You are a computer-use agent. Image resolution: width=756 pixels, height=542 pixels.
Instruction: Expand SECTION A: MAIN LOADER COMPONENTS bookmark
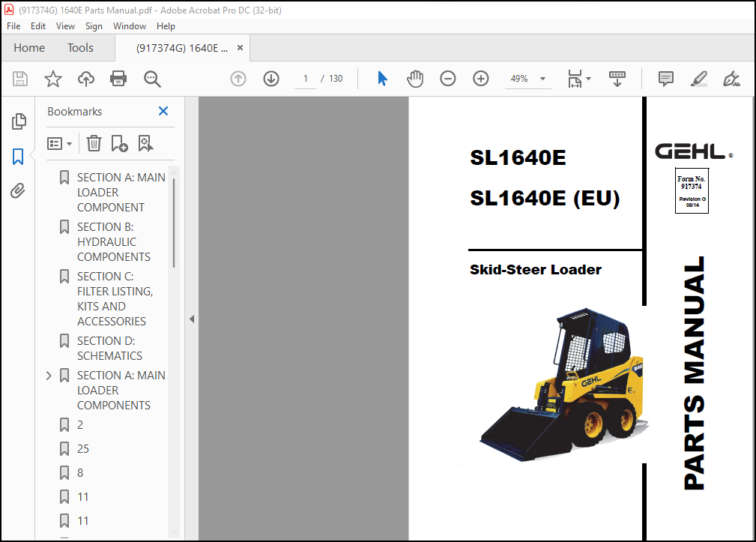49,376
